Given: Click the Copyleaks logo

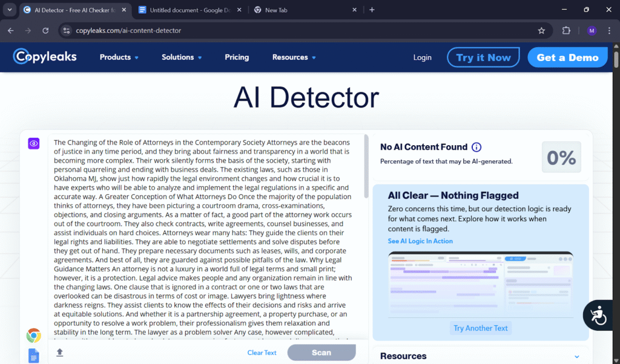Looking at the screenshot, I should [45, 57].
